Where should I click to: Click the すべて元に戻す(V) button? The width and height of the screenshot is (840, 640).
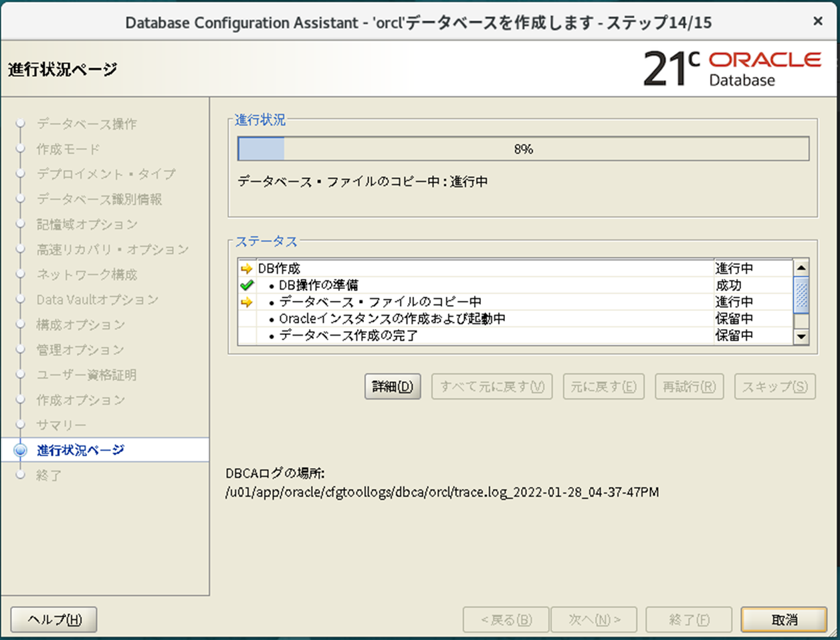pyautogui.click(x=492, y=387)
